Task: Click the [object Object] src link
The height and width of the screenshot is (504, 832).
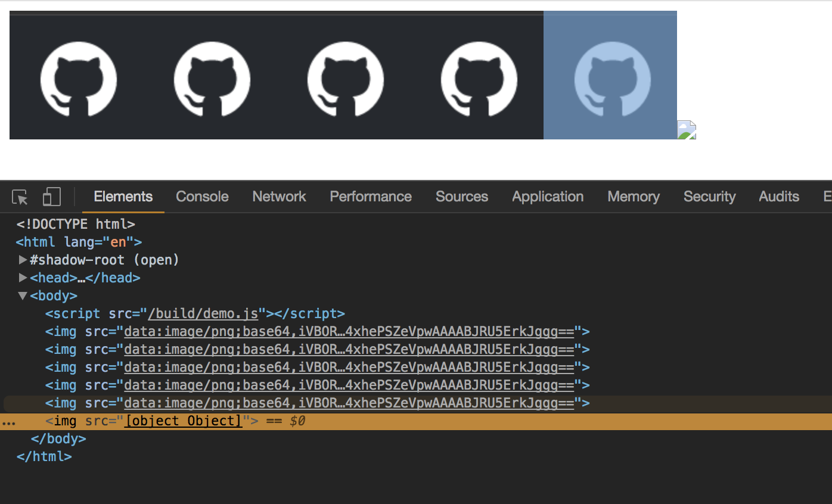Action: coord(183,421)
